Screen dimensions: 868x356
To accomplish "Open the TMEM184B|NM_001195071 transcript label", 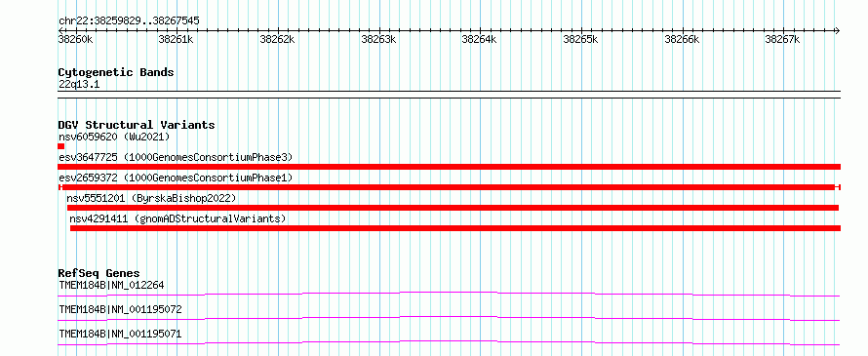I will (x=120, y=335).
